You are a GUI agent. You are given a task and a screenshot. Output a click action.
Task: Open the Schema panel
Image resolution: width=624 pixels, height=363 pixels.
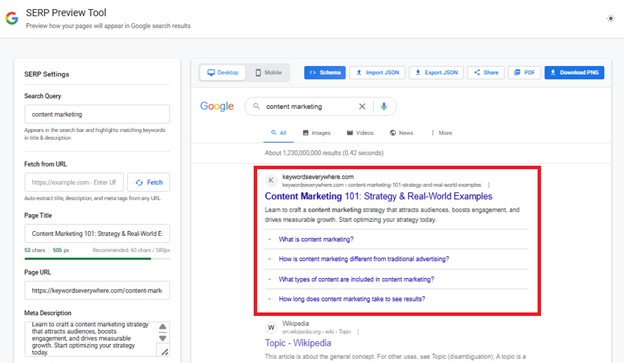pos(325,72)
